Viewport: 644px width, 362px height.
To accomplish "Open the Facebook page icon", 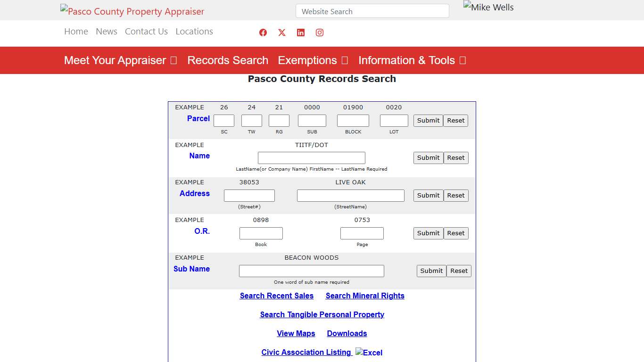I will (x=263, y=33).
